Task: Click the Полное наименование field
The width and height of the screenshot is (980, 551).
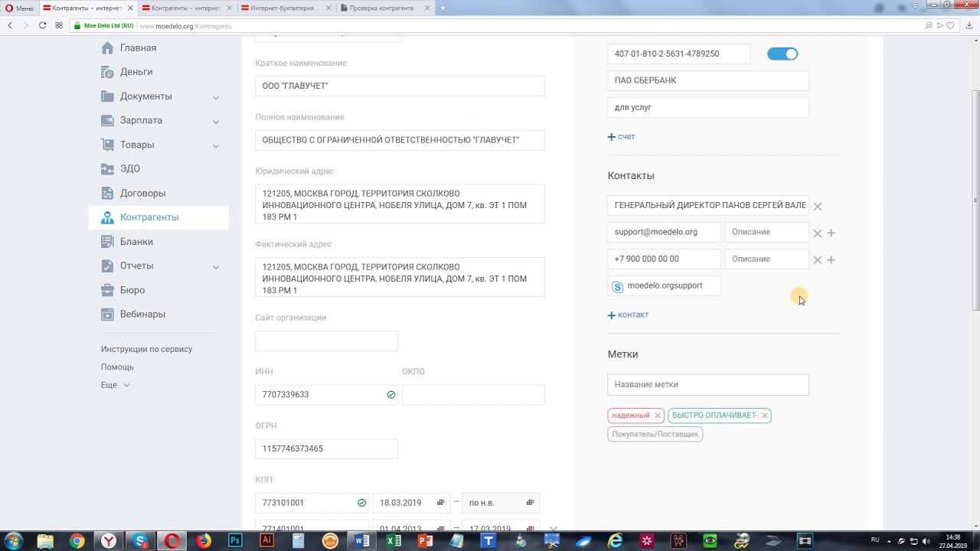Action: coord(400,140)
